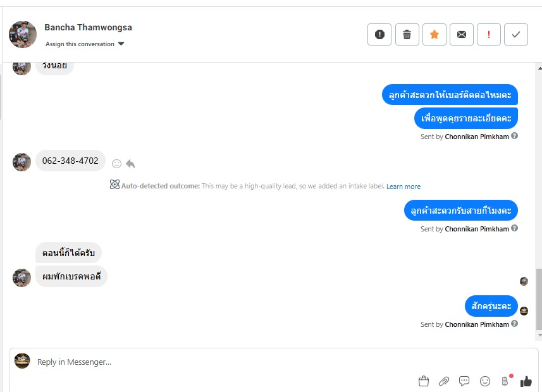542x392 pixels.
Task: Toggle the orange follow-up star
Action: (434, 35)
